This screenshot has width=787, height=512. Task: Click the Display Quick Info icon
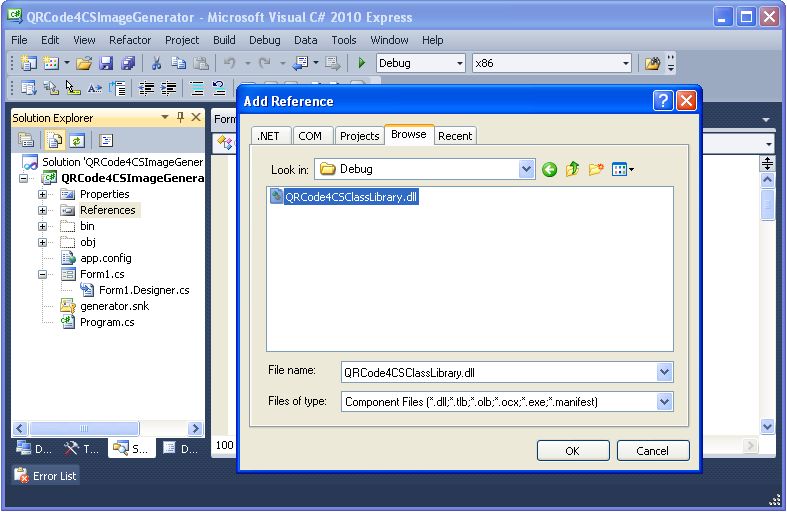point(73,88)
